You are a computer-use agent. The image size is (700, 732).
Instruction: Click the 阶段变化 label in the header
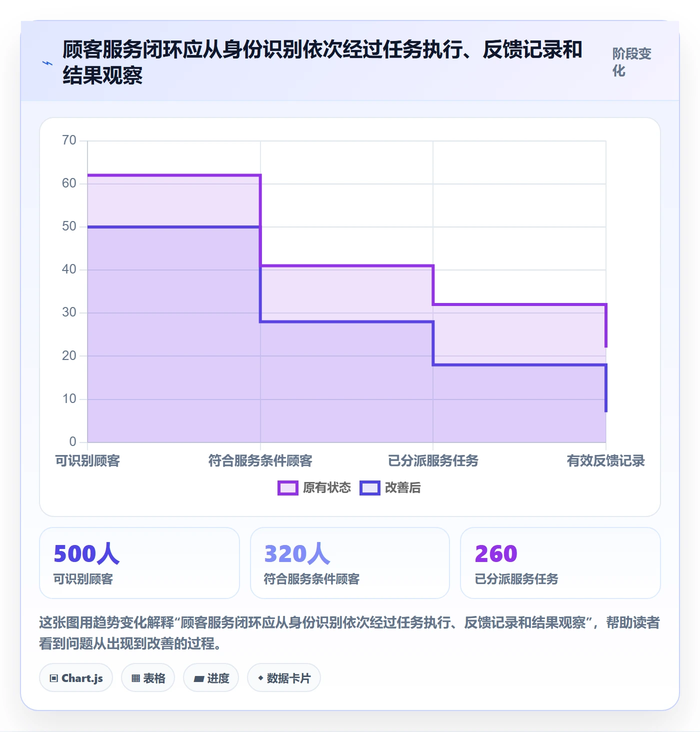632,62
